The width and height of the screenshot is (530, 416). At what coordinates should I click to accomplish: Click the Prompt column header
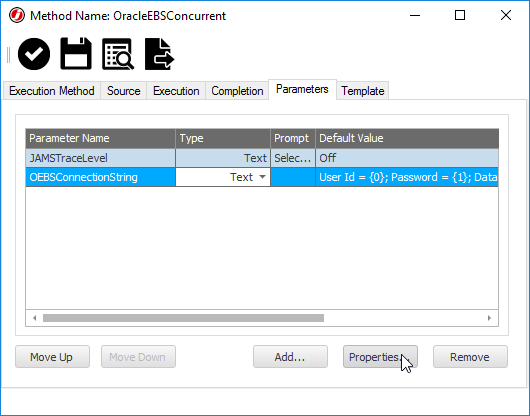(293, 138)
